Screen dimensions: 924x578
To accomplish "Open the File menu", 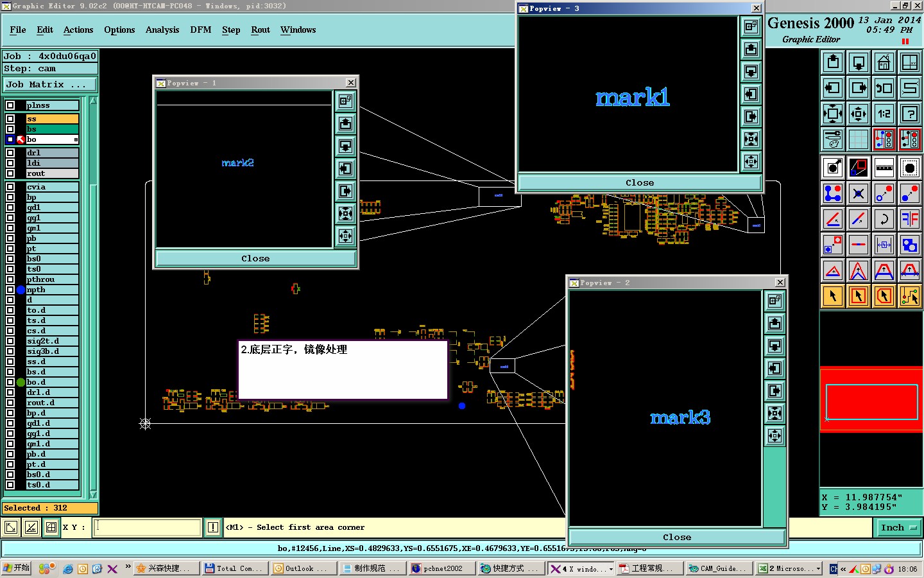I will point(18,30).
